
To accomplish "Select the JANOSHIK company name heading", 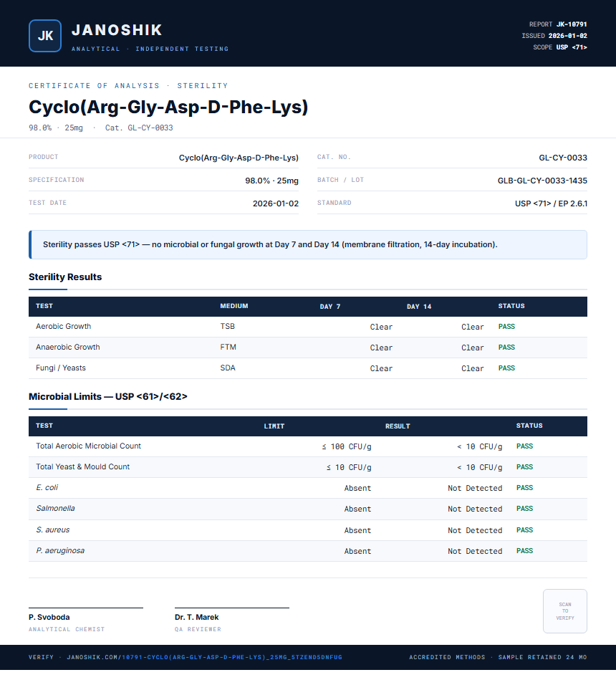I will [117, 30].
